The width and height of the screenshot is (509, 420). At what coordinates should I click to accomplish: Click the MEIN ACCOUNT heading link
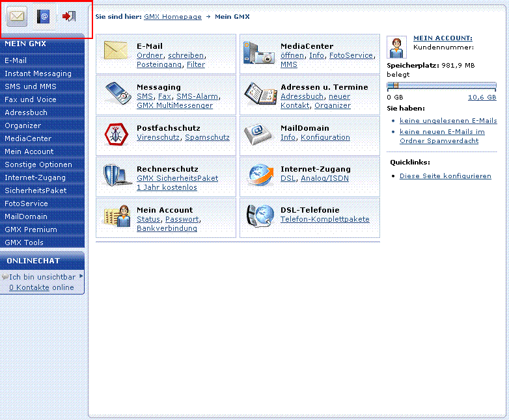[x=443, y=38]
